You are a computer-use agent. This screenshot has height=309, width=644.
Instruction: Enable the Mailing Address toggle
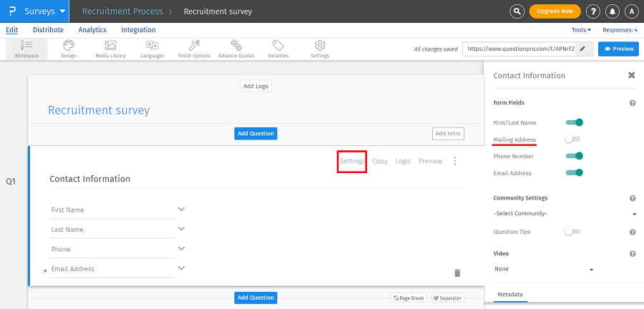click(573, 139)
